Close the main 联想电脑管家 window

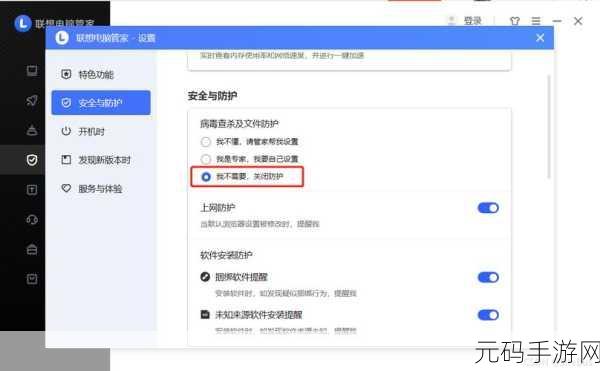coord(578,21)
